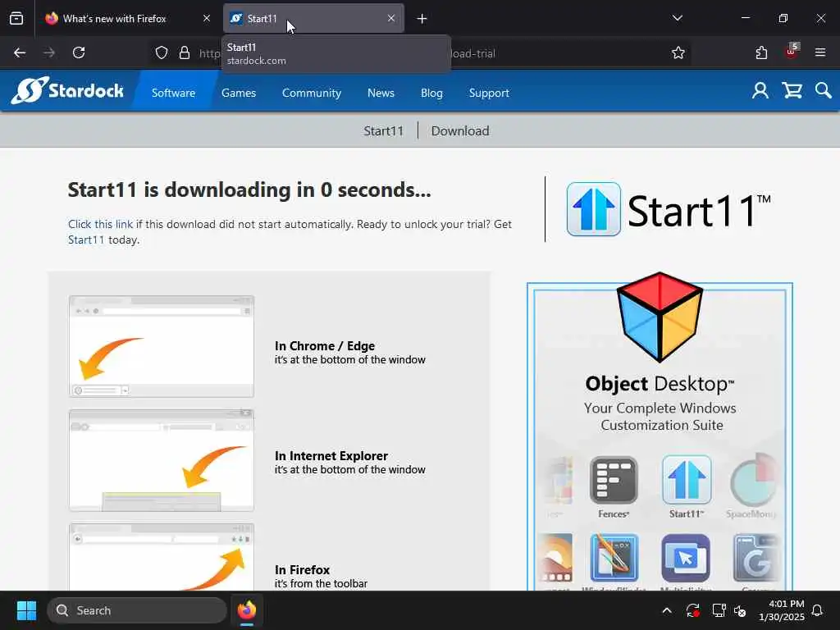Click Firefox icon in the taskbar
The image size is (840, 630).
point(247,610)
